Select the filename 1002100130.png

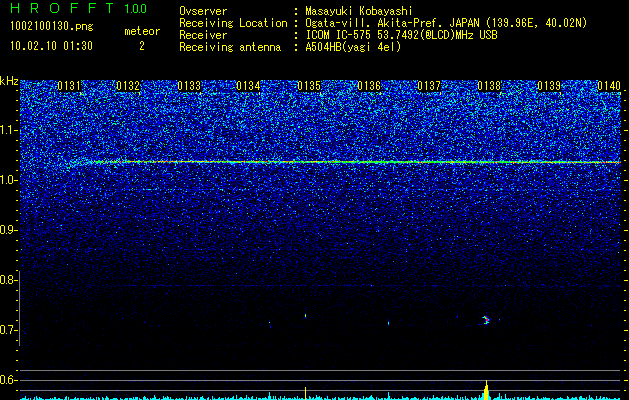coord(52,27)
